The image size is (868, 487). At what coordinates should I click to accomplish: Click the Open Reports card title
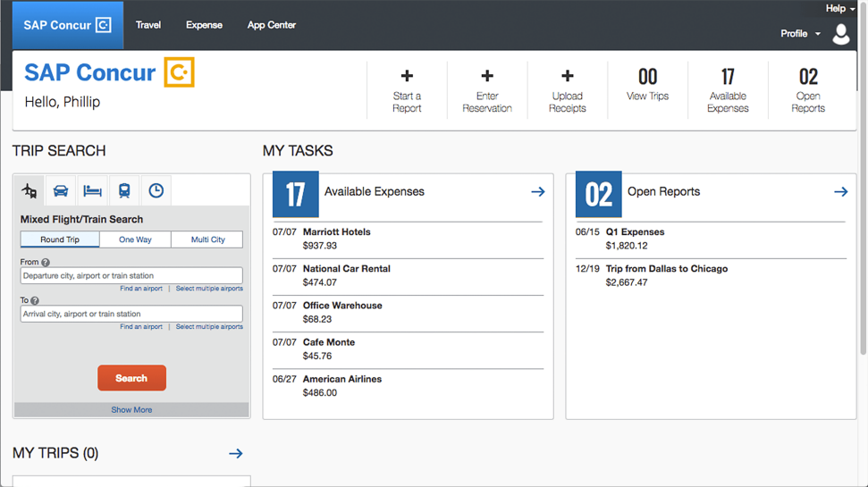[x=663, y=191]
